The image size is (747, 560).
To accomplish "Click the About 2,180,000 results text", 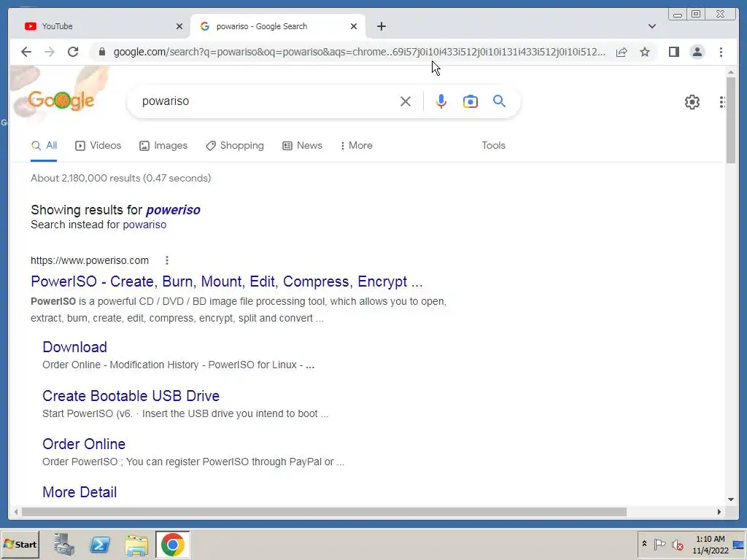I will tap(120, 178).
